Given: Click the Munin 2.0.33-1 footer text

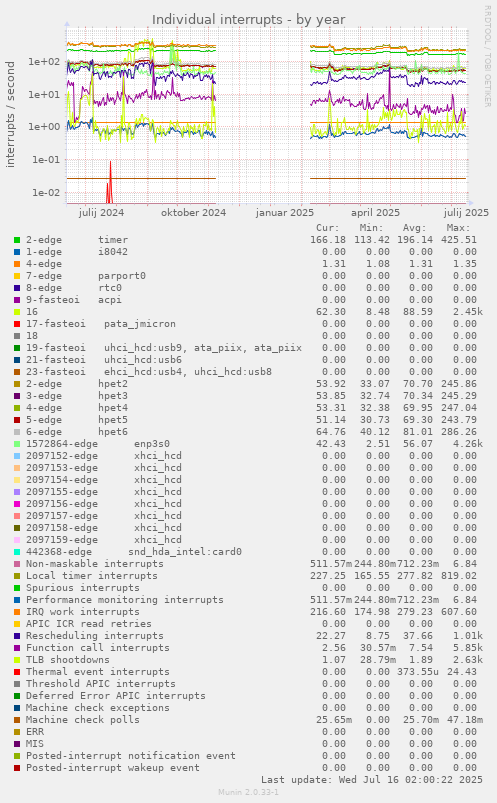Looking at the screenshot, I should click(248, 792).
